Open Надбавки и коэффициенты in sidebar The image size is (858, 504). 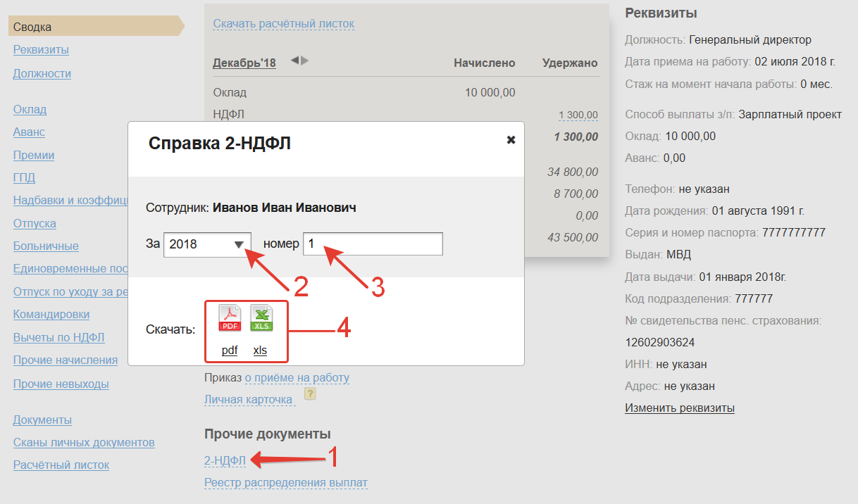click(x=70, y=200)
